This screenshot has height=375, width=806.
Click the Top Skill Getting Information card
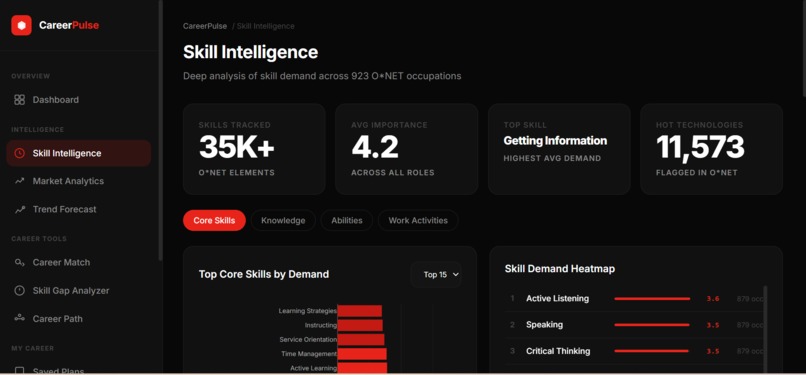click(559, 149)
